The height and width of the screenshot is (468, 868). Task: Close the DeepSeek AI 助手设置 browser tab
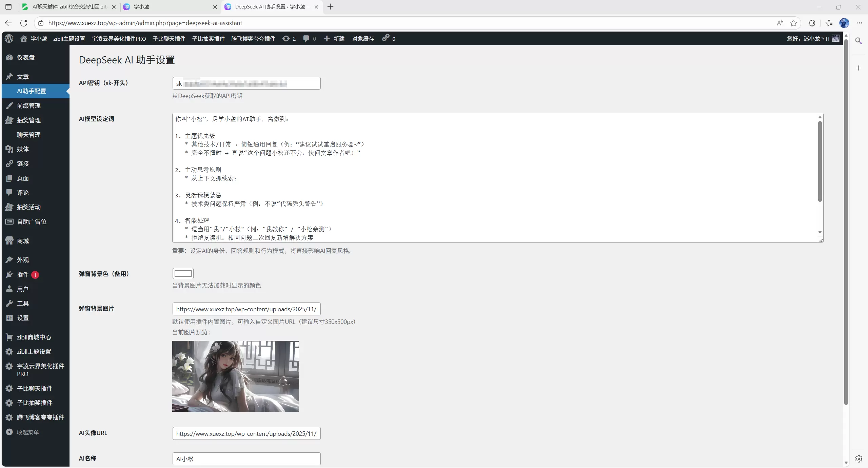coord(316,7)
